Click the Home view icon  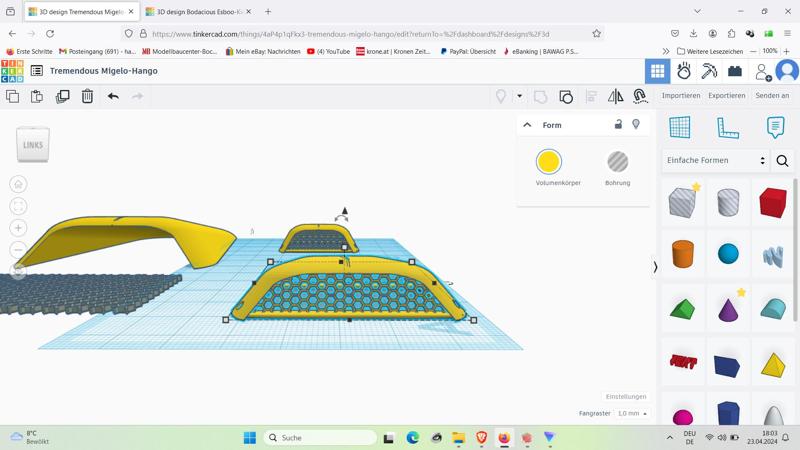tap(18, 184)
